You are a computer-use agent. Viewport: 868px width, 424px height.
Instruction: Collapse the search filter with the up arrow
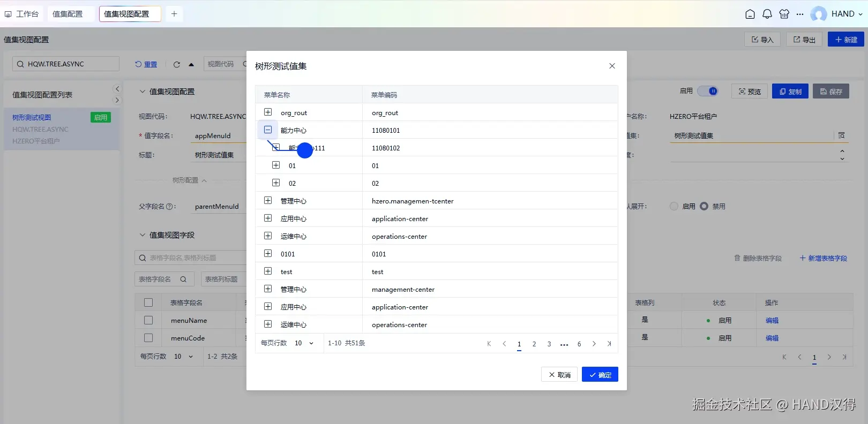coord(191,64)
